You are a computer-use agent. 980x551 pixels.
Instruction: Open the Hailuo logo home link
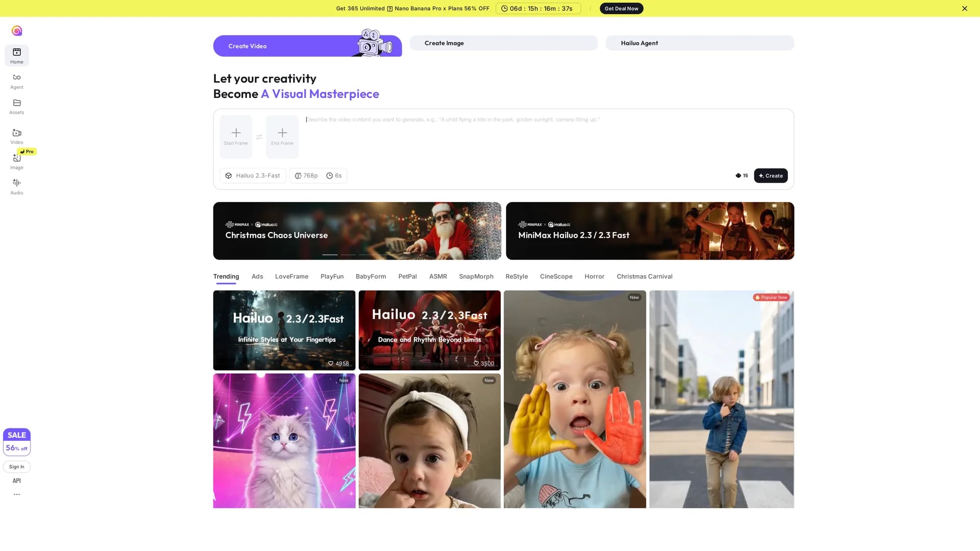17,31
